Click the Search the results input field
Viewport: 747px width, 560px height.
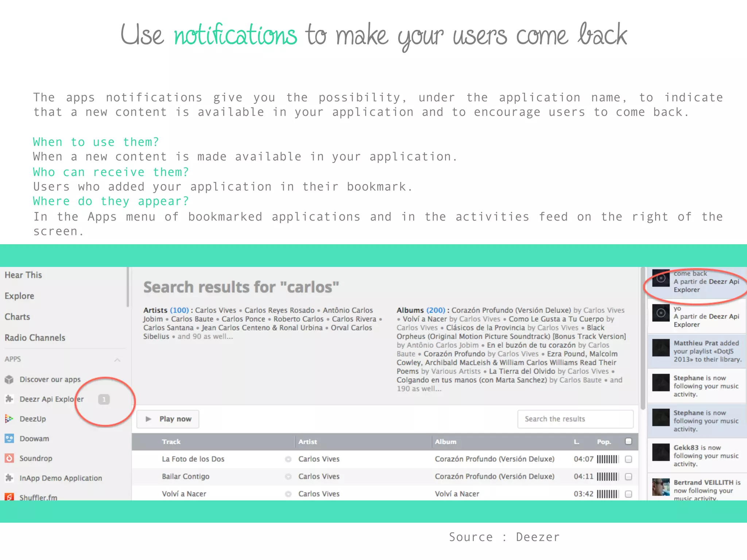[575, 419]
